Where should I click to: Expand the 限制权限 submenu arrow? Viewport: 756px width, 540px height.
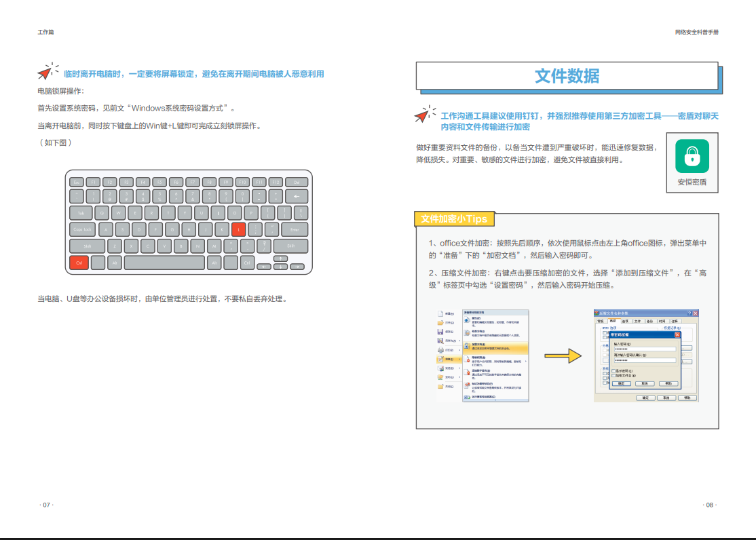(x=525, y=361)
